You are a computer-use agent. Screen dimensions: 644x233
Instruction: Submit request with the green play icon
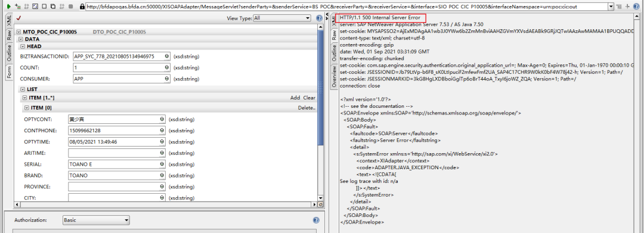(8, 7)
